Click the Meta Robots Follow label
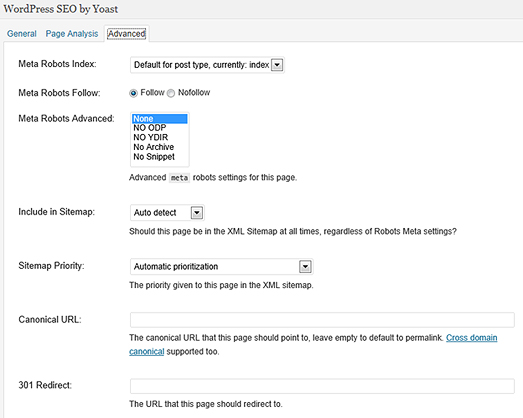Viewport: 523px width, 418px height. coord(59,93)
